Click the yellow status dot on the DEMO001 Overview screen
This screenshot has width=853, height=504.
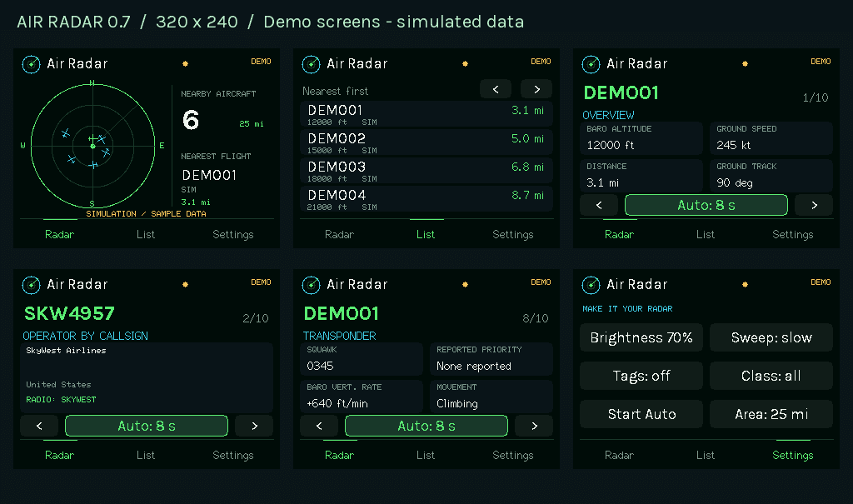tap(746, 63)
